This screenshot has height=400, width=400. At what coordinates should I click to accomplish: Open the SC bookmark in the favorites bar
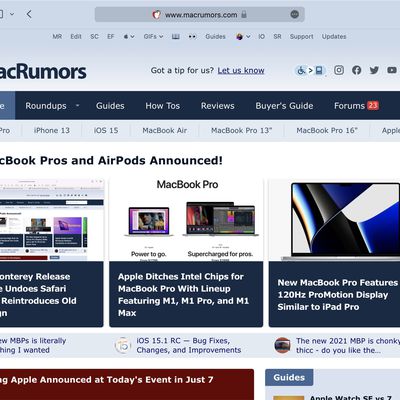click(94, 37)
